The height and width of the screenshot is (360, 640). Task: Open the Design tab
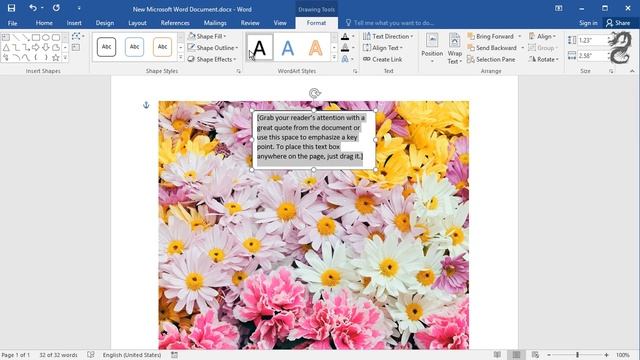coord(105,23)
